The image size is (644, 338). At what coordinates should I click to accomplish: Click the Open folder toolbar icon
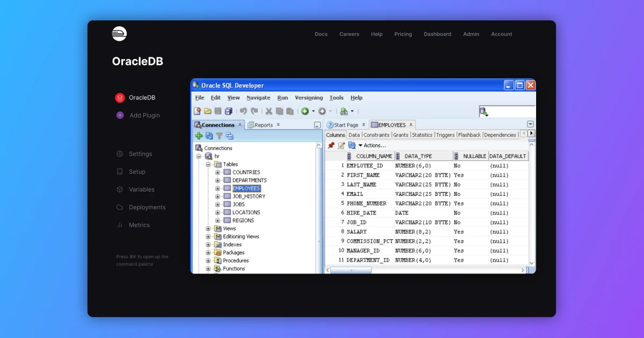click(208, 111)
